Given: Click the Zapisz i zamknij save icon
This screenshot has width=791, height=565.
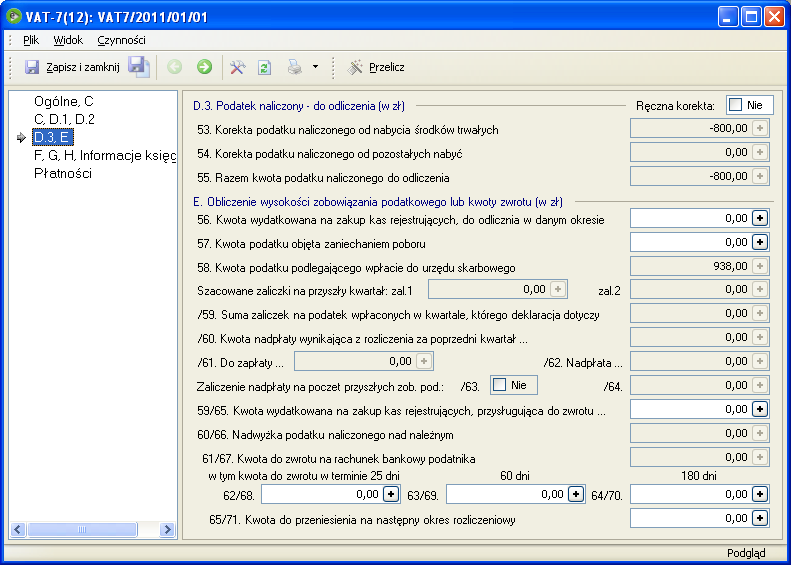Looking at the screenshot, I should [x=32, y=67].
